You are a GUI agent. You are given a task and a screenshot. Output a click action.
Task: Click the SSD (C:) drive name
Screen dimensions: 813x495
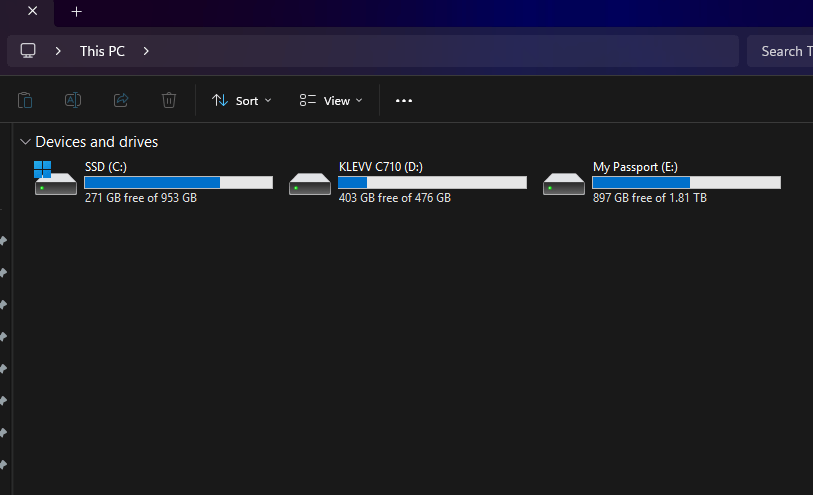[x=106, y=167]
